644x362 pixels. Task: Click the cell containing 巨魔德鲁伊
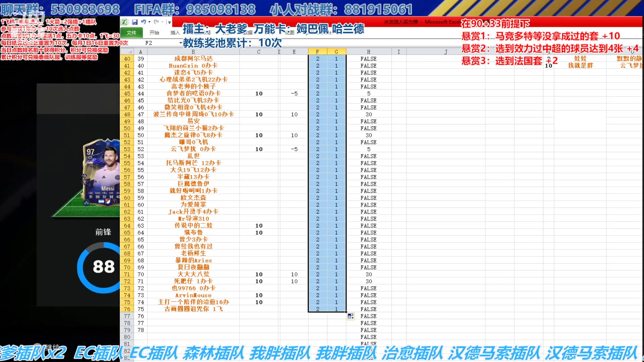coord(193,184)
